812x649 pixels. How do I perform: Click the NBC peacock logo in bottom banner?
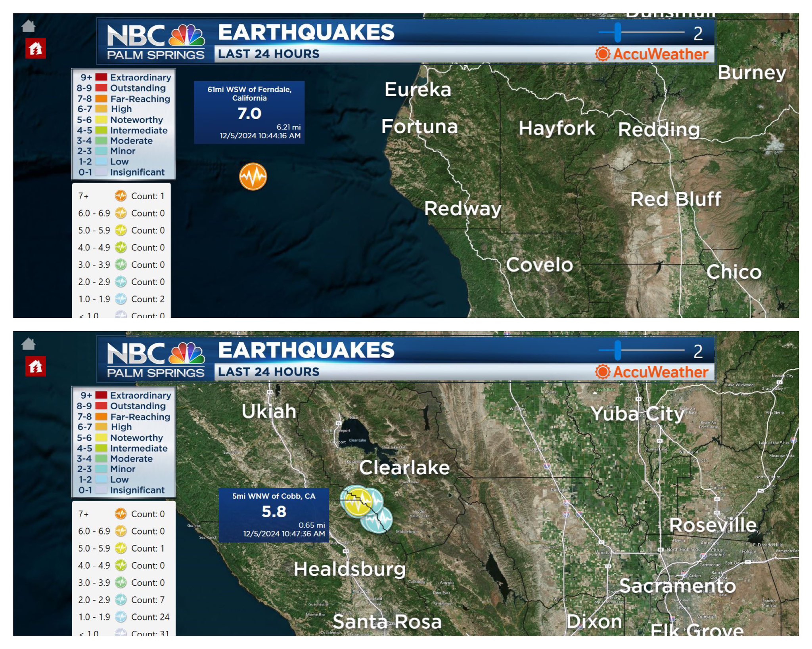pyautogui.click(x=187, y=354)
